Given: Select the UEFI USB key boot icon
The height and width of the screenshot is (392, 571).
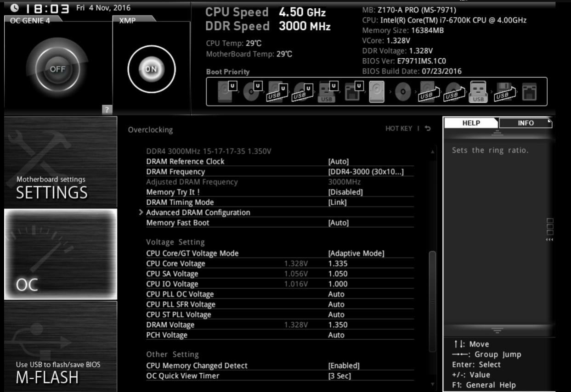Looking at the screenshot, I should pyautogui.click(x=328, y=91).
